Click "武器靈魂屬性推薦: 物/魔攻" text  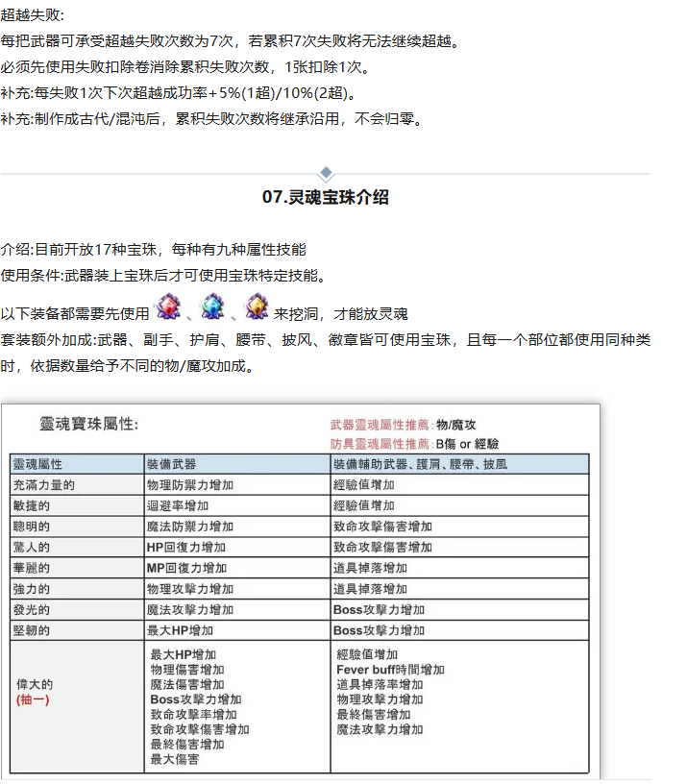pos(403,425)
